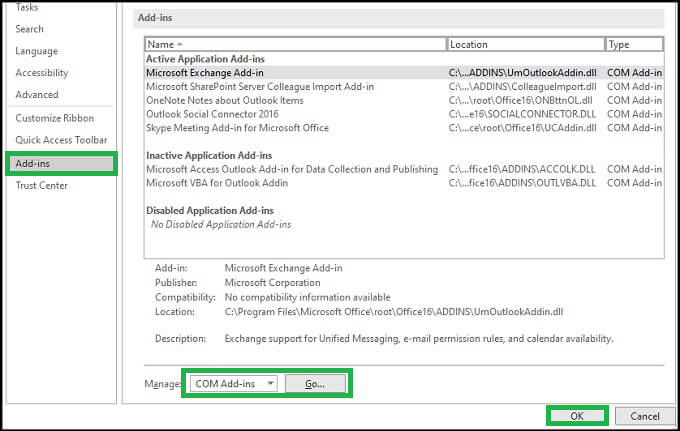This screenshot has width=680, height=431.
Task: Select Customize Ribbon in sidebar
Action: click(x=55, y=118)
